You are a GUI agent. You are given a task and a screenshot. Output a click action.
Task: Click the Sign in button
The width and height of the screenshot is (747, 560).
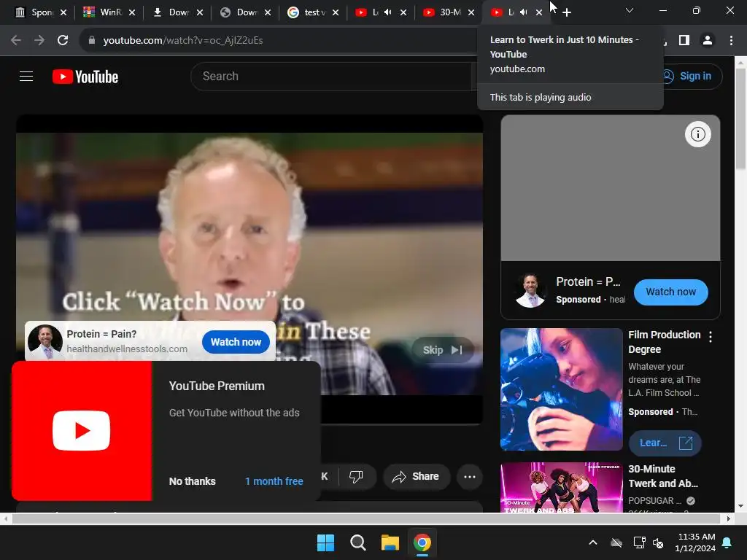click(688, 76)
